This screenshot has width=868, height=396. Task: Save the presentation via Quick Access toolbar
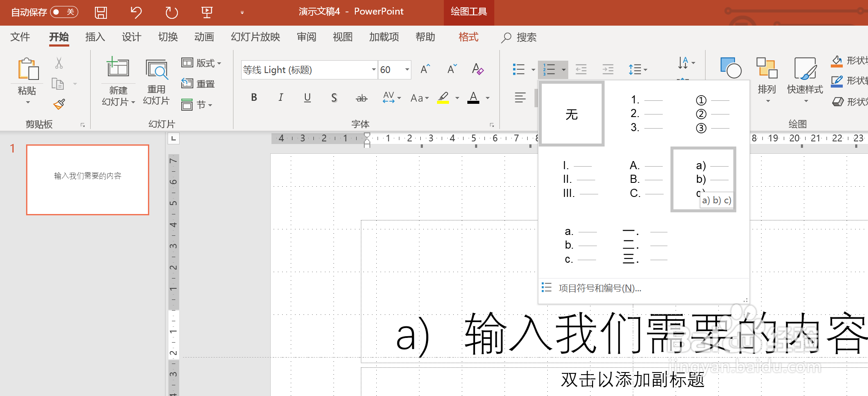(x=101, y=12)
